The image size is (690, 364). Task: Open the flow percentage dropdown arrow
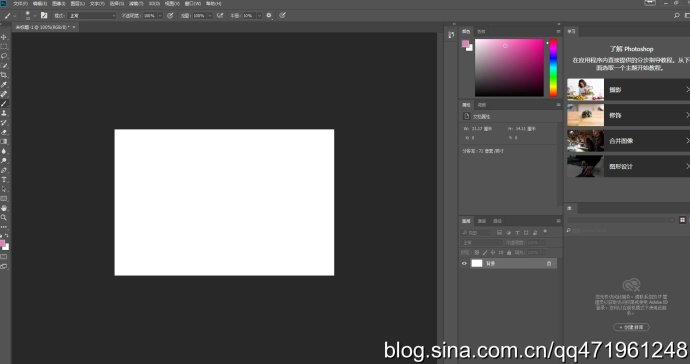pos(209,15)
